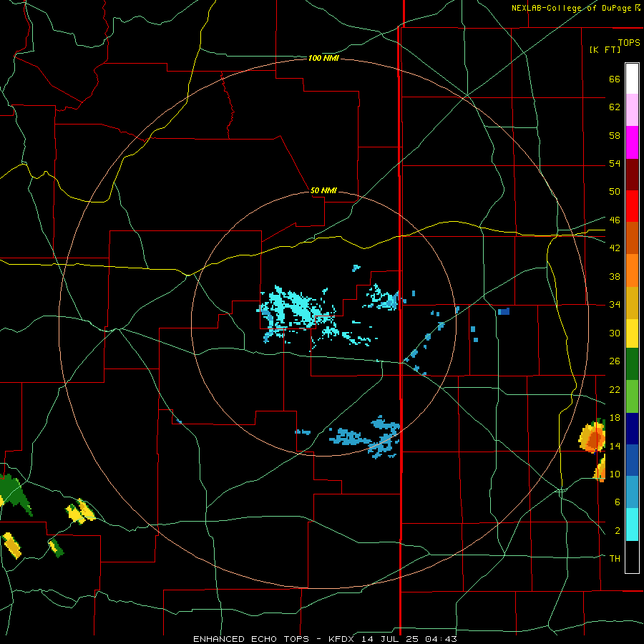Click the ENHANCED ECHO TOPS title text

coord(251,639)
